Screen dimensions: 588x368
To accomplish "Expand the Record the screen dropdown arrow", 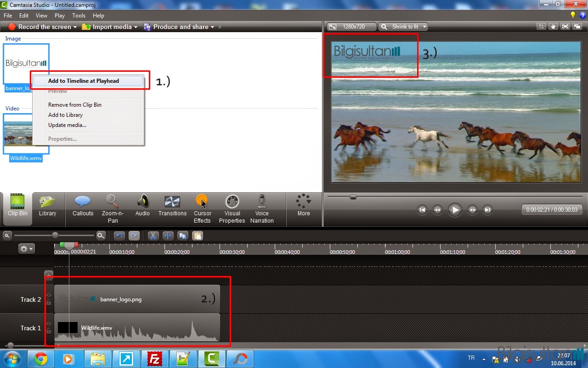I will pos(75,27).
